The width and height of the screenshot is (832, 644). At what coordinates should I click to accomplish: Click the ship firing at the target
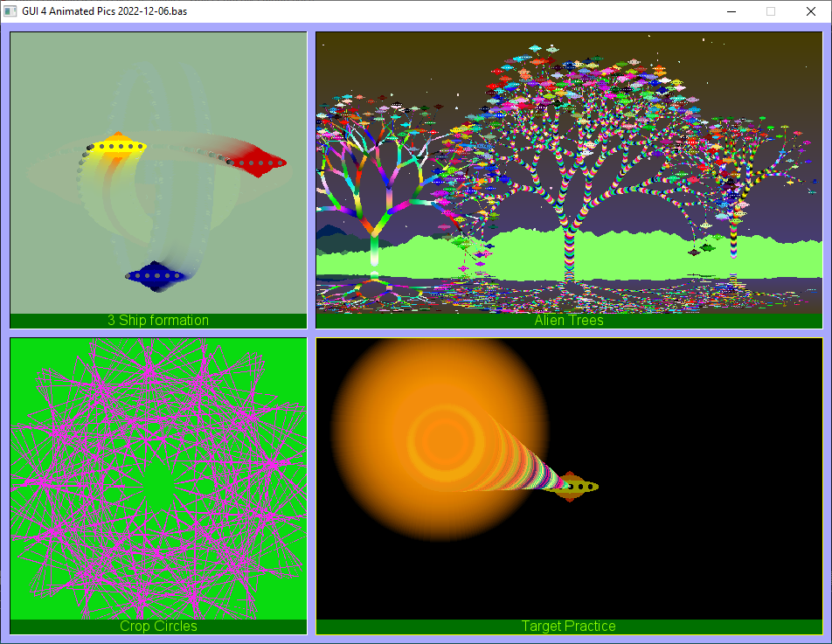coord(571,486)
